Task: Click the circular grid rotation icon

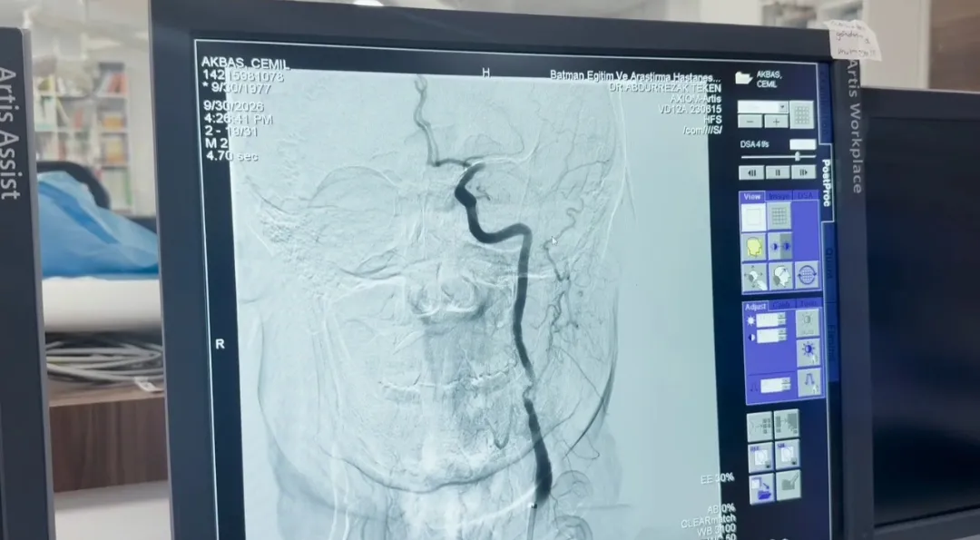Action: 807,275
